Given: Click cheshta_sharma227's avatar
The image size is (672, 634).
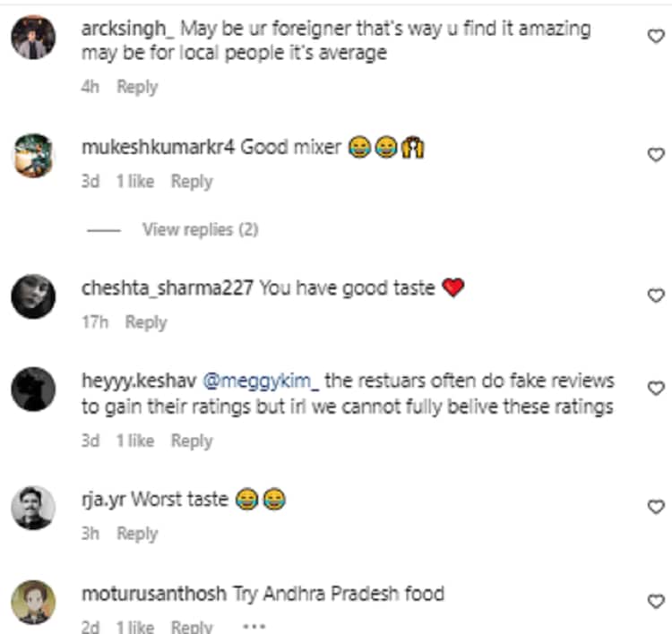Looking at the screenshot, I should (33, 296).
